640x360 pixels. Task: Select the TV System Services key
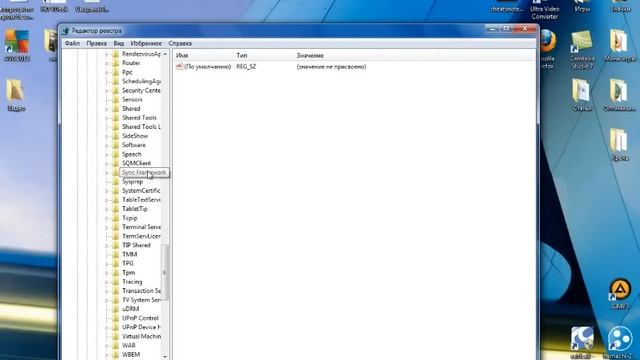(141, 300)
